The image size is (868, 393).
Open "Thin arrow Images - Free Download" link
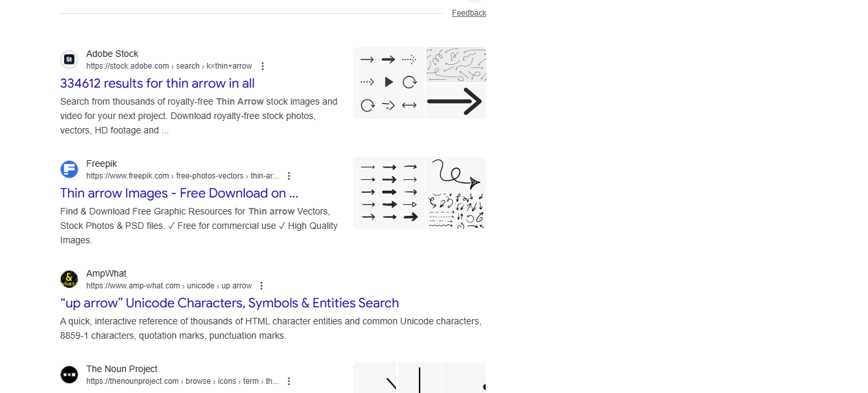[x=179, y=193]
